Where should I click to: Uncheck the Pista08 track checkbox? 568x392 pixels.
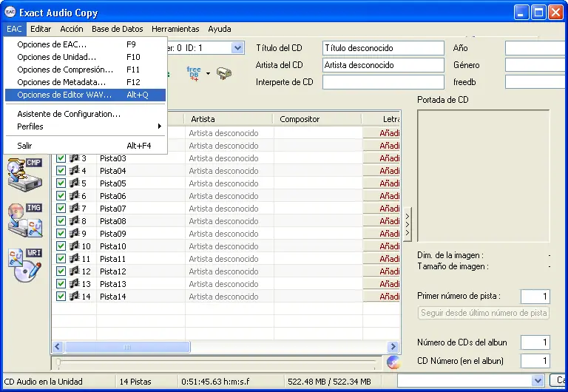point(61,221)
